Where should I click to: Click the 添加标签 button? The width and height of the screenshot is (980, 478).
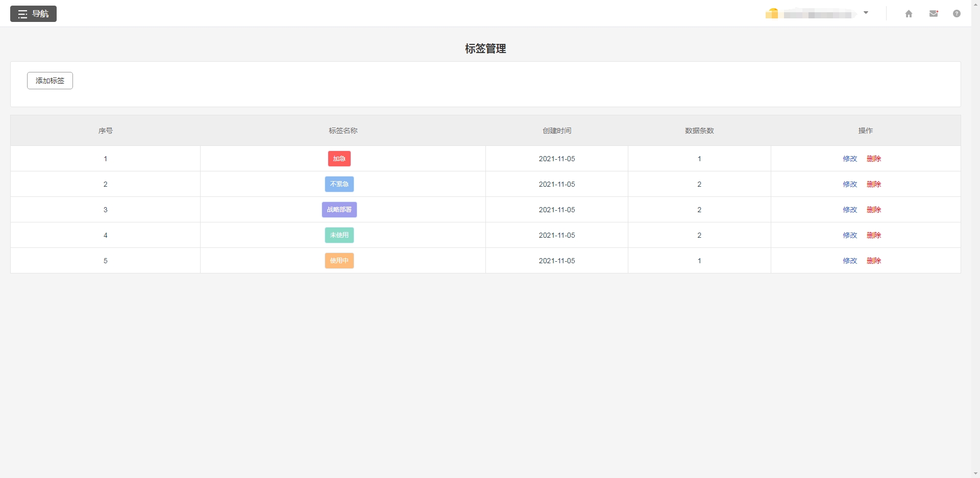[50, 81]
